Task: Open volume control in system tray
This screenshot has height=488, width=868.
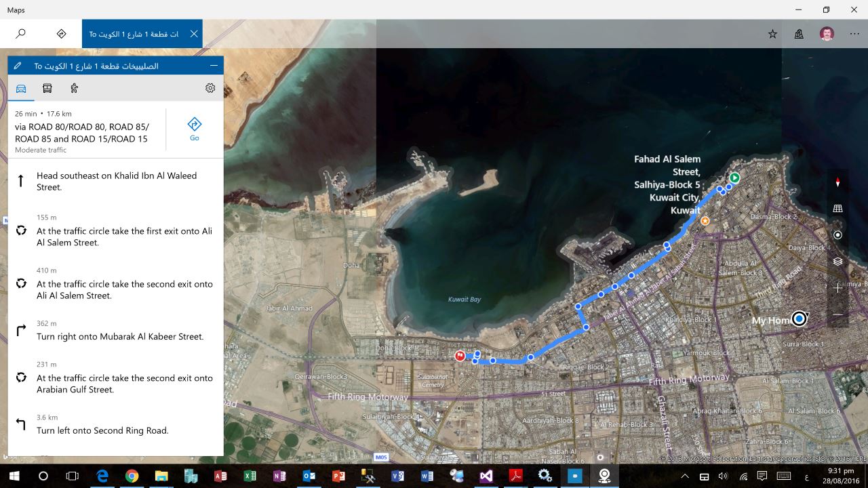Action: (723, 476)
